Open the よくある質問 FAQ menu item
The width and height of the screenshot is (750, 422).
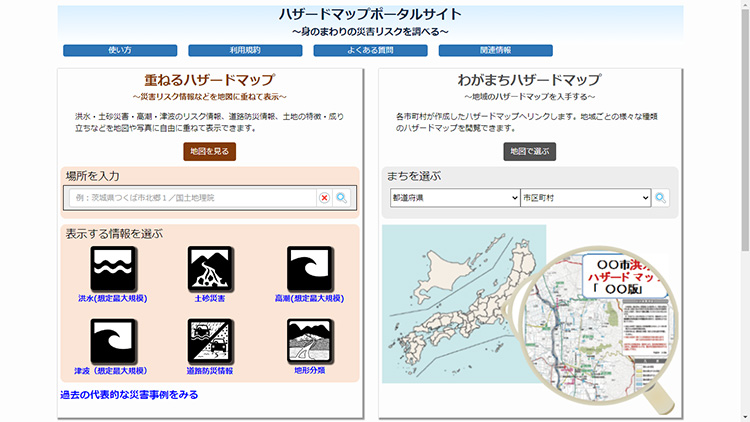[369, 50]
